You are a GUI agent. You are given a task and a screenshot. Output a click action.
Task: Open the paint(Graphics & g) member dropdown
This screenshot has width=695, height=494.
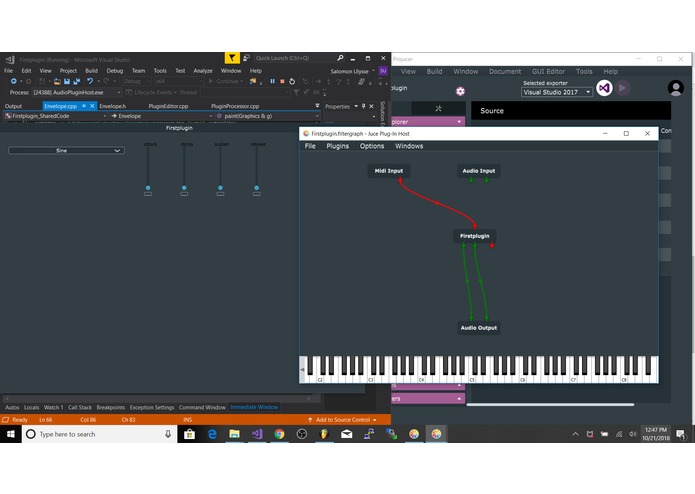pyautogui.click(x=268, y=116)
